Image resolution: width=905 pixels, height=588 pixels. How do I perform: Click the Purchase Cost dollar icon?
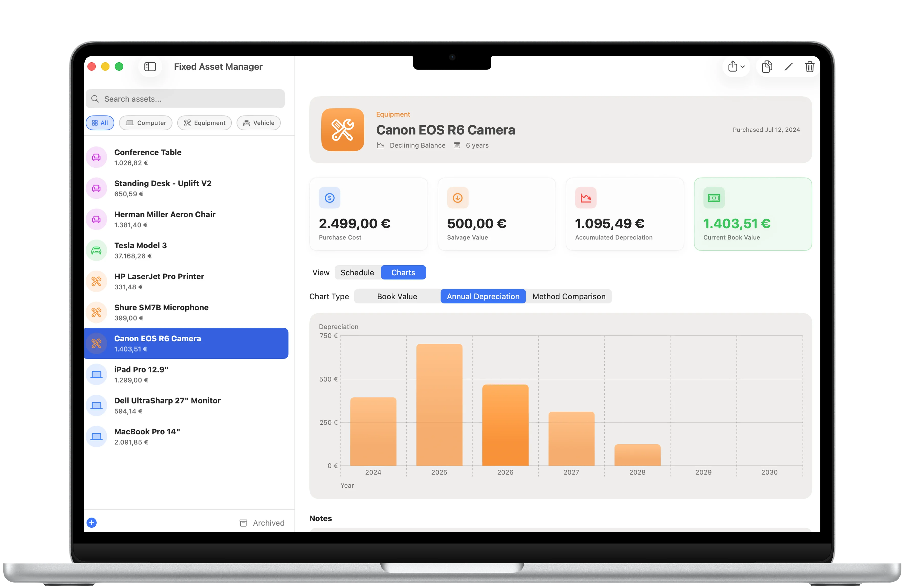point(330,198)
